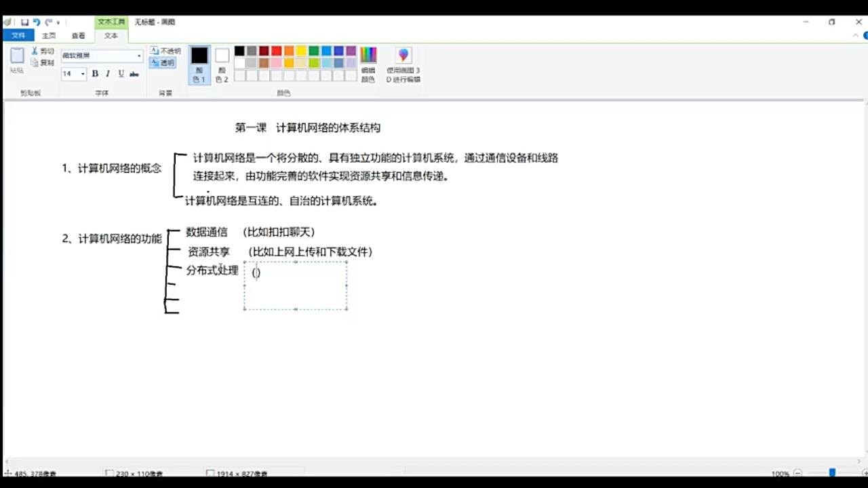Choose the bright red color swatch
Screen dimensions: 868x488
pyautogui.click(x=277, y=51)
